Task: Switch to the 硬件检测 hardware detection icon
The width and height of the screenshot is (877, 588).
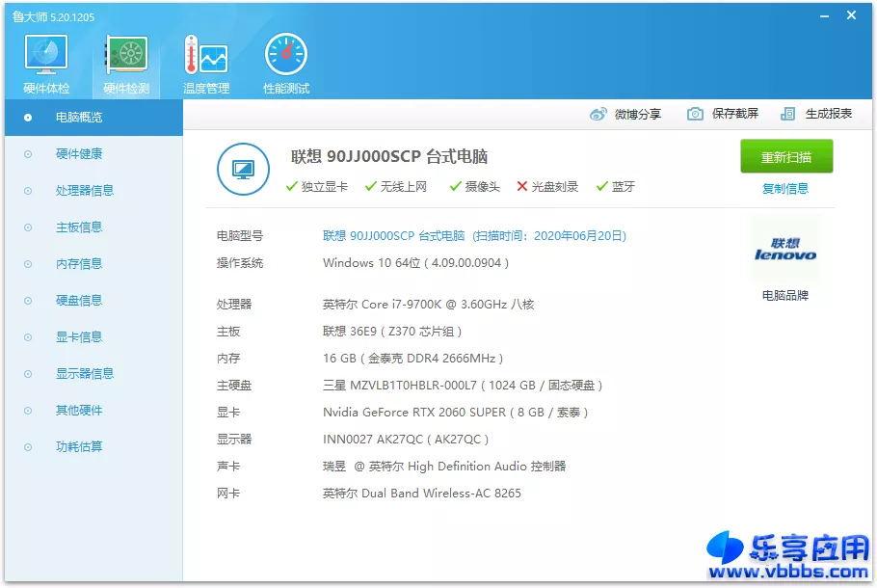Action: pyautogui.click(x=124, y=60)
